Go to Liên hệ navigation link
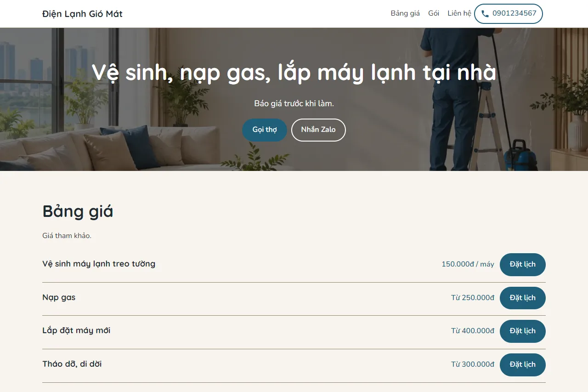Viewport: 588px width, 392px height. (x=459, y=13)
